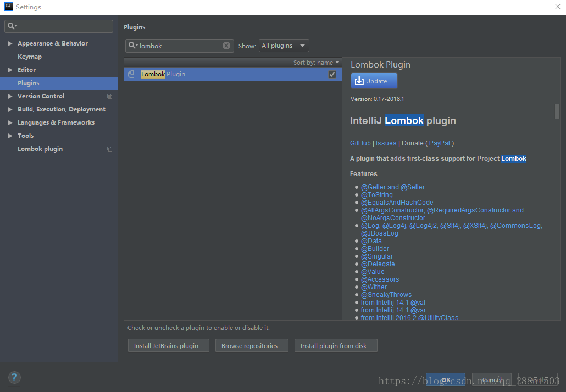Select Appearance & Behavior label
The image size is (566, 392).
(53, 43)
